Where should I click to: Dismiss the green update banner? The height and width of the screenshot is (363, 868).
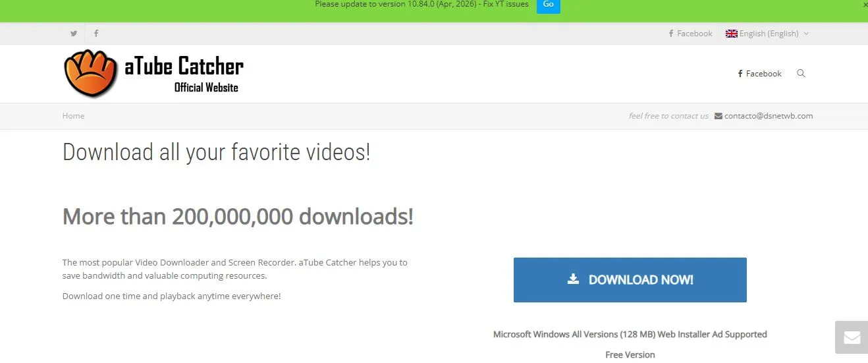865,5
